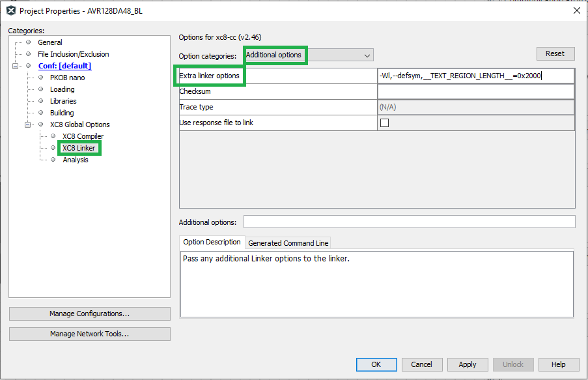Viewport: 588px width, 380px height.
Task: Collapse the Conf: [default] tree node
Action: coord(16,66)
